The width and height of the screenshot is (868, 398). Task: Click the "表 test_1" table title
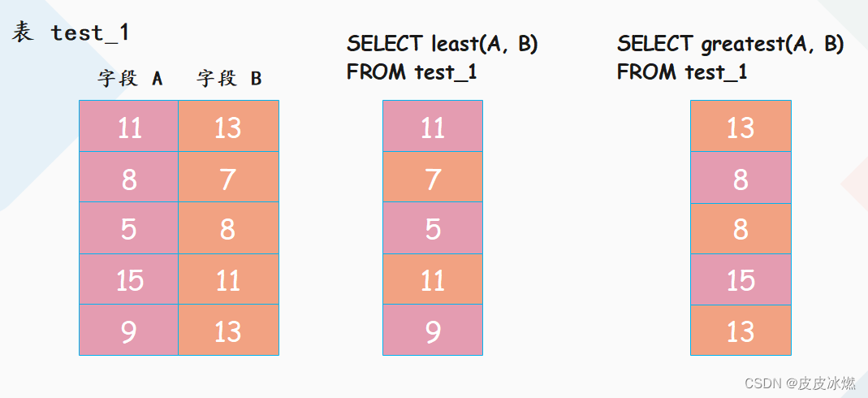(70, 32)
